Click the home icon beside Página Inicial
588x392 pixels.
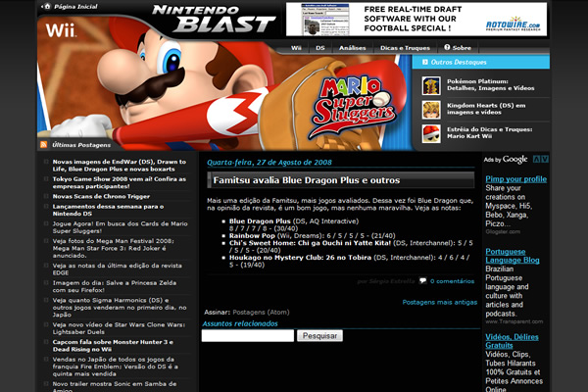click(x=47, y=6)
